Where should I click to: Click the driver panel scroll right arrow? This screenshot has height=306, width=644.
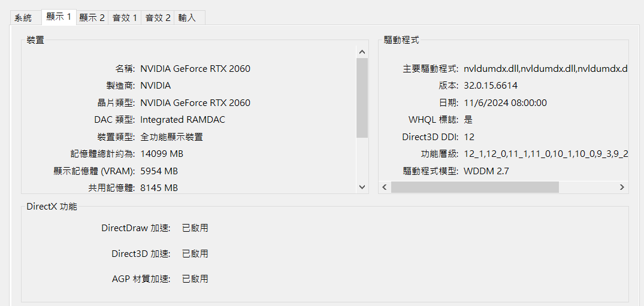622,187
